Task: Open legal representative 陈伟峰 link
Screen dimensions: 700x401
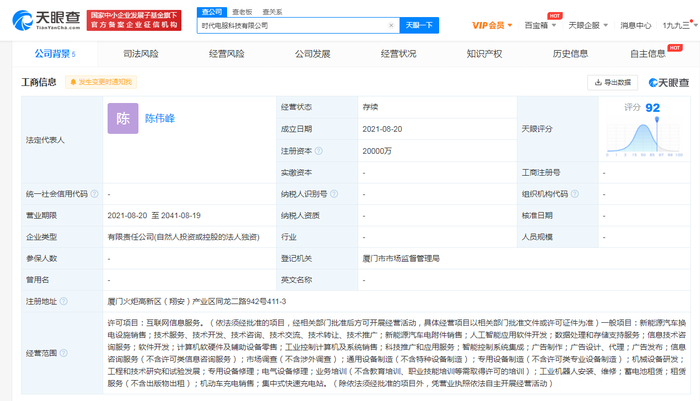Action: coord(165,118)
